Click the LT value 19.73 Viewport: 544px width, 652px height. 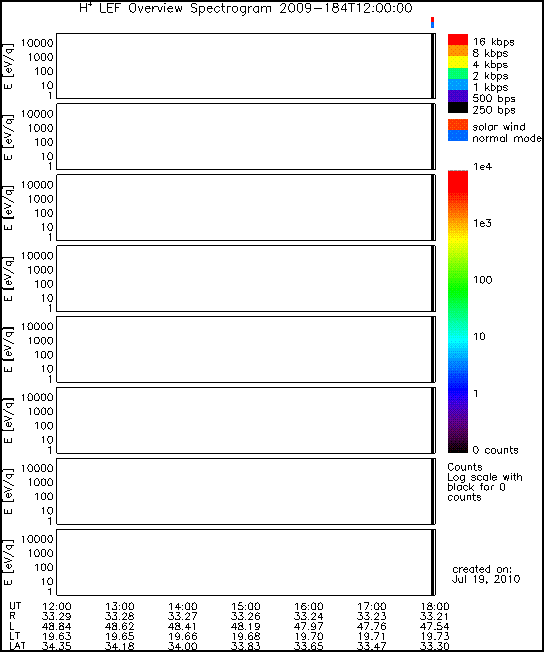pos(435,636)
